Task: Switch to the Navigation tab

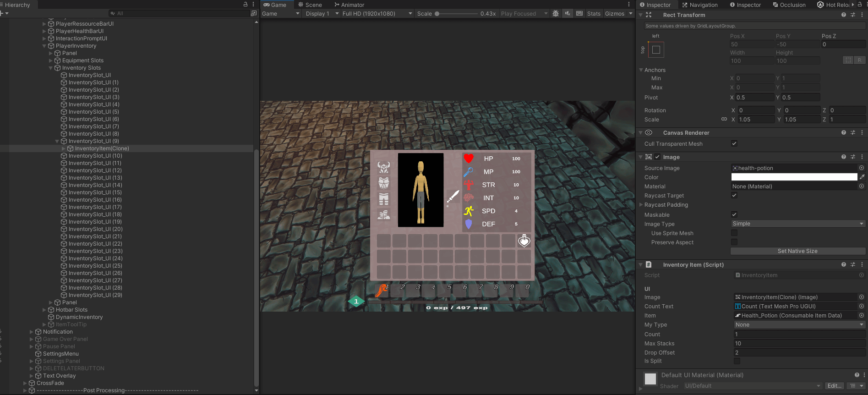Action: 700,5
